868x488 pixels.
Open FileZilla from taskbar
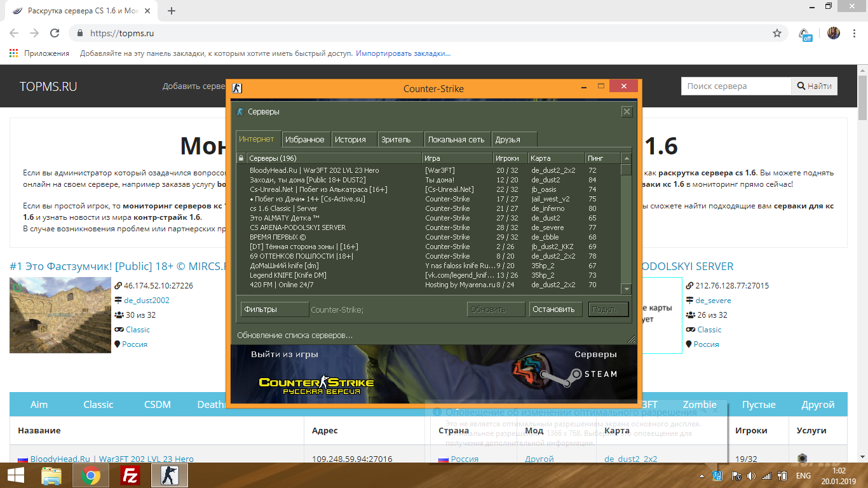click(x=130, y=475)
